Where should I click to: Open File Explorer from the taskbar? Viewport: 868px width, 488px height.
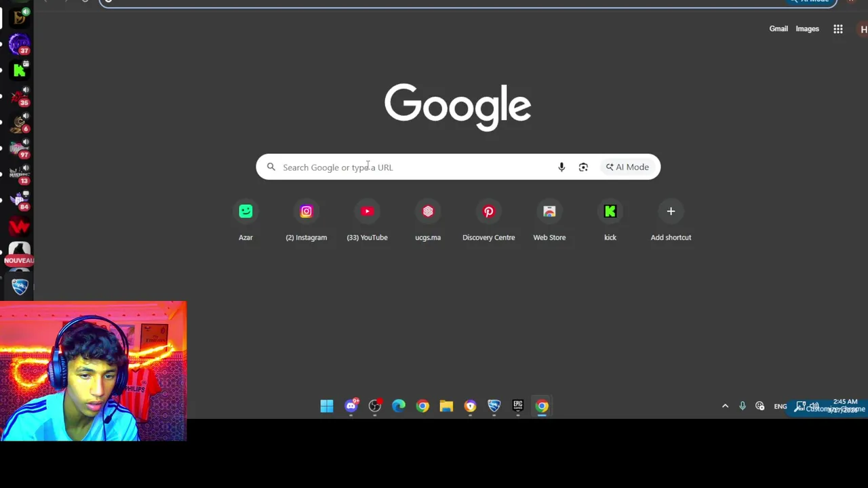[x=446, y=406]
